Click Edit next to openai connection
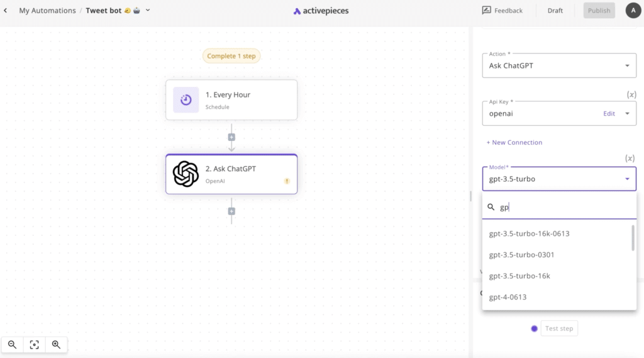The height and width of the screenshot is (358, 644). [609, 114]
